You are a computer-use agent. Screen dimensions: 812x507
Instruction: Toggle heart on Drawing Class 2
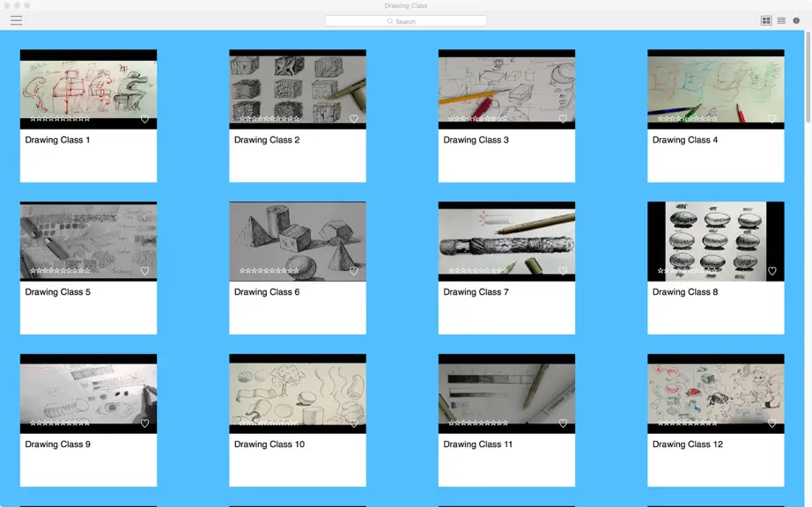pyautogui.click(x=354, y=119)
